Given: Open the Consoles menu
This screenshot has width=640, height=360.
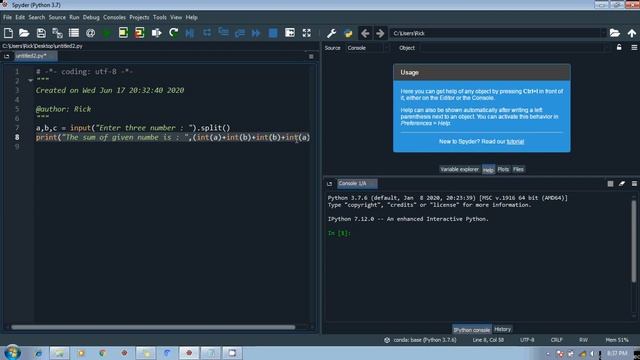Looking at the screenshot, I should click(114, 17).
